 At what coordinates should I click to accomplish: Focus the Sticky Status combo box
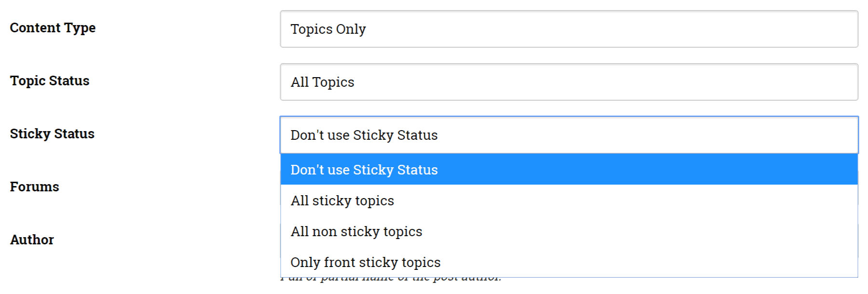coord(569,135)
